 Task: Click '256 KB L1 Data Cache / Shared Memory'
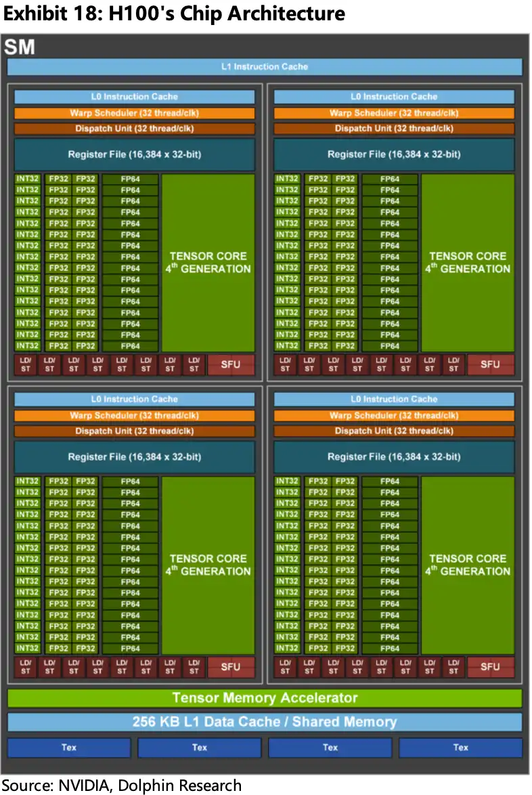tap(265, 722)
